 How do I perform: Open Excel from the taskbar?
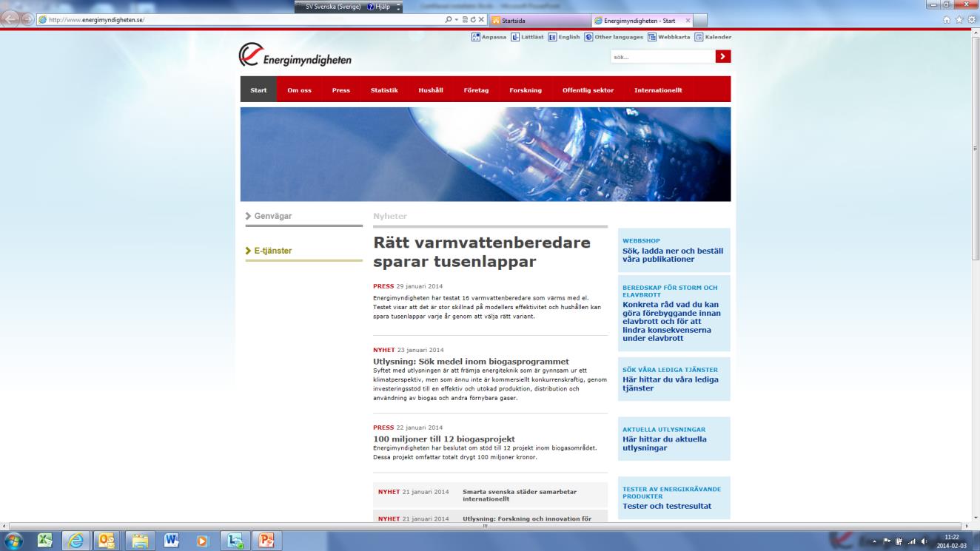[x=44, y=541]
